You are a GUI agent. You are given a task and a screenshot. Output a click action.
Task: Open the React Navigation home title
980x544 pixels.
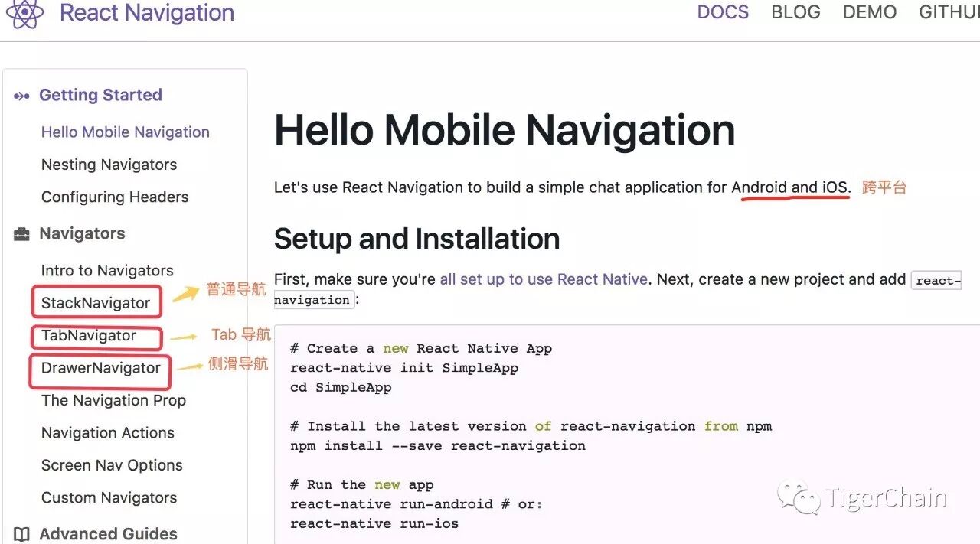tap(146, 13)
